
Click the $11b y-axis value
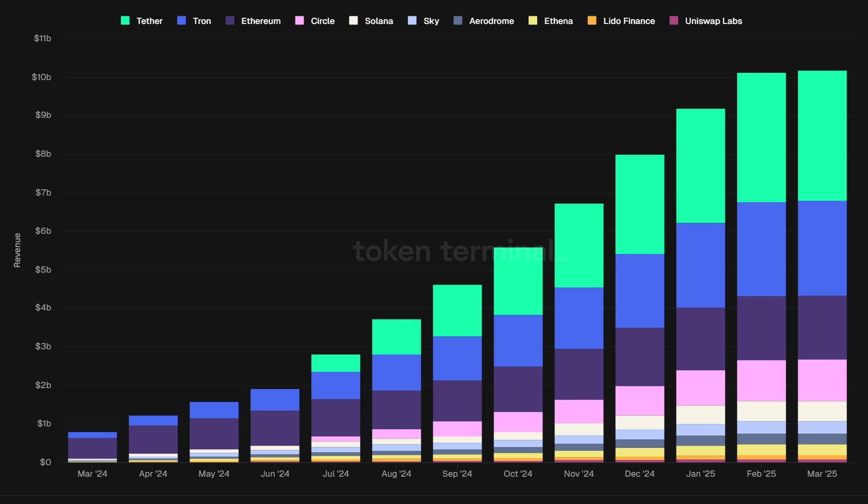pyautogui.click(x=42, y=38)
